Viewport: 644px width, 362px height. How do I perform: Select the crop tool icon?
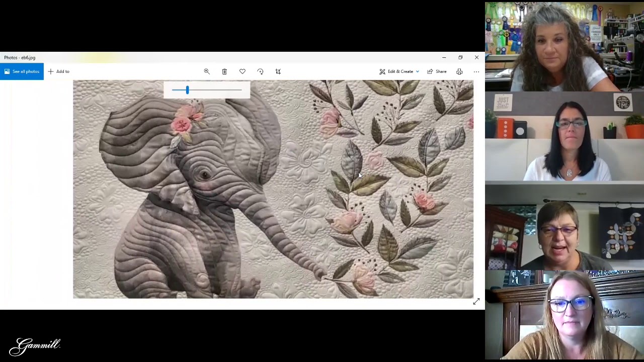(x=278, y=71)
